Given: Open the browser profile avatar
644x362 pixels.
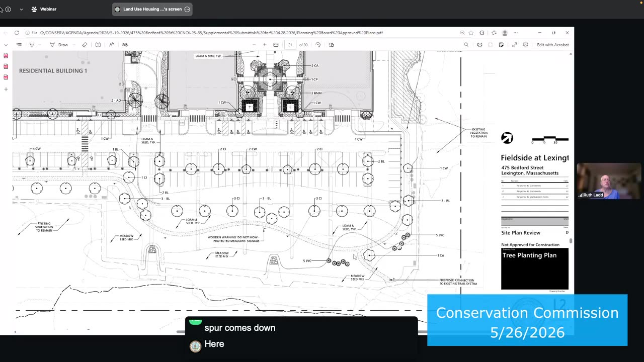Looking at the screenshot, I should (505, 33).
